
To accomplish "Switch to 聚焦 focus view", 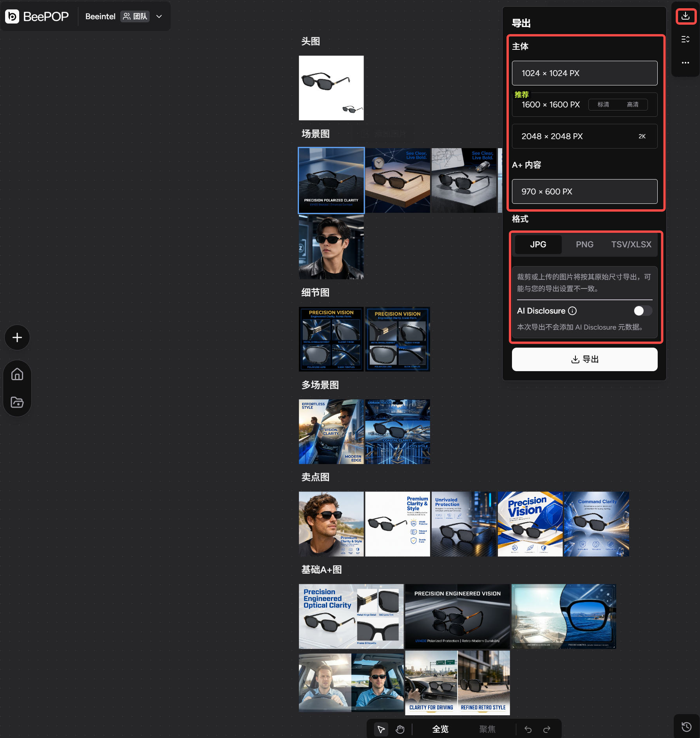I will (x=487, y=729).
